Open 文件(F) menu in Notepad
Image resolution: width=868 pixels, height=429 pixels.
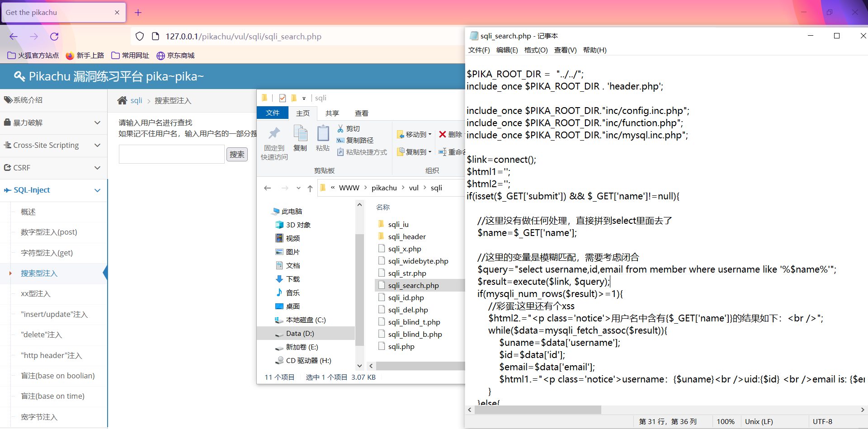[479, 50]
